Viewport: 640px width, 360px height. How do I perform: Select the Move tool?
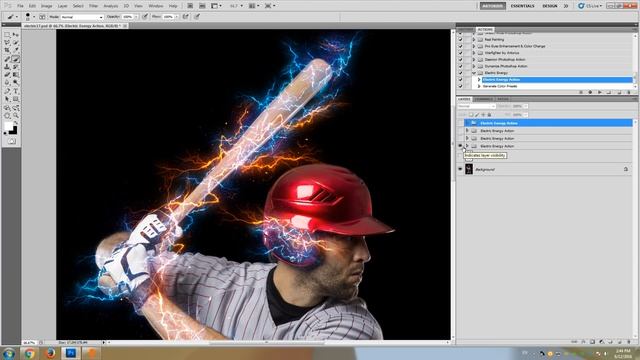[16, 35]
